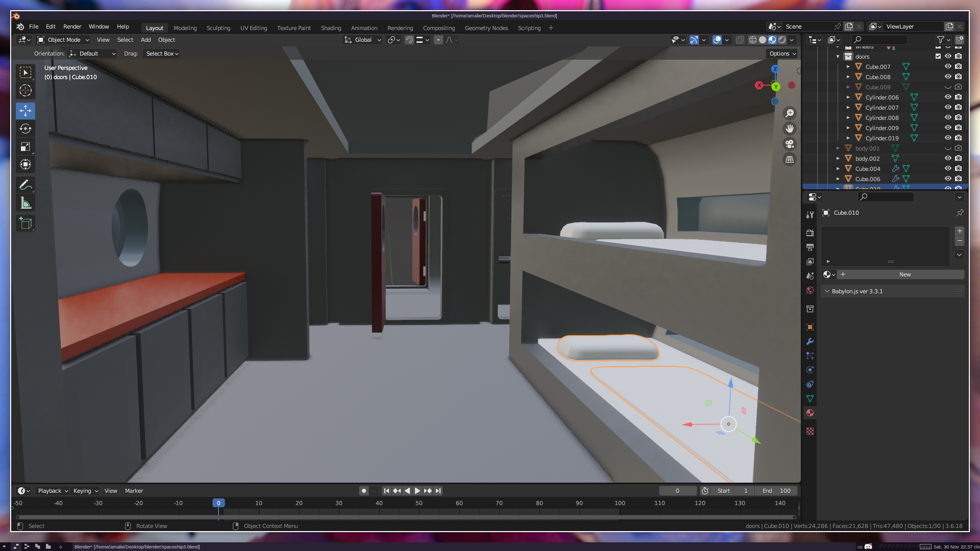Collapse the Babylon.js ver 3.3.1 panel
Screen dimensions: 980x551
point(827,291)
